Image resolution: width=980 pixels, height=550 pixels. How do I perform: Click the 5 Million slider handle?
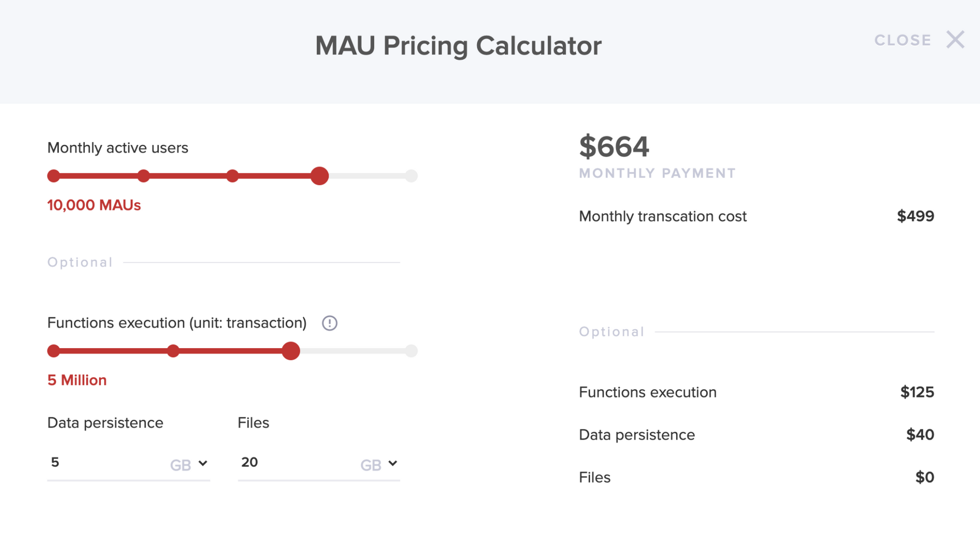pos(291,351)
